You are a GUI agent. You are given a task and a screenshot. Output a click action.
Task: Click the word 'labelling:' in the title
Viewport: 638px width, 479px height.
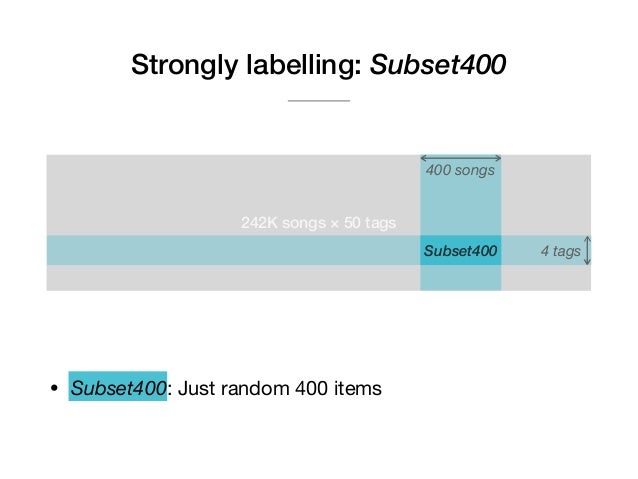point(304,65)
